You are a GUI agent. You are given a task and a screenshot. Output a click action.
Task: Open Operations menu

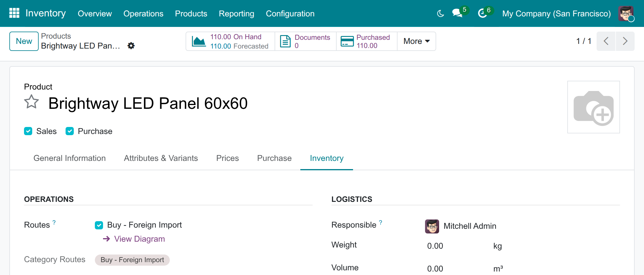(143, 13)
